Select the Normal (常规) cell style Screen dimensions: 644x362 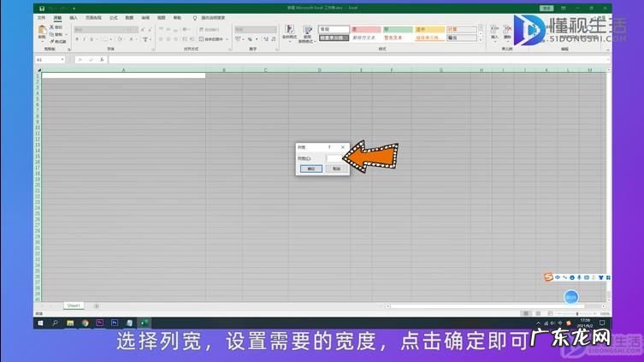(334, 30)
